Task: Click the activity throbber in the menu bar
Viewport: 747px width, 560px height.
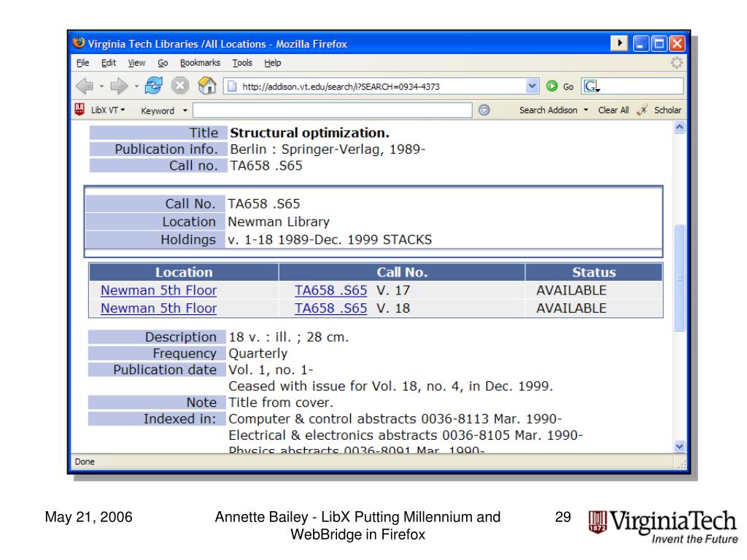Action: (x=676, y=63)
